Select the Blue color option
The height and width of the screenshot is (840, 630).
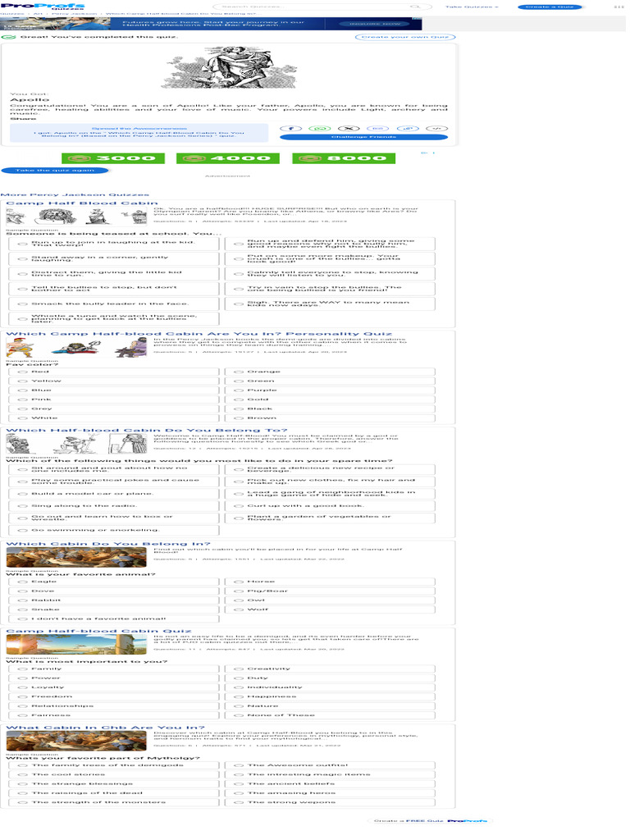[114, 390]
